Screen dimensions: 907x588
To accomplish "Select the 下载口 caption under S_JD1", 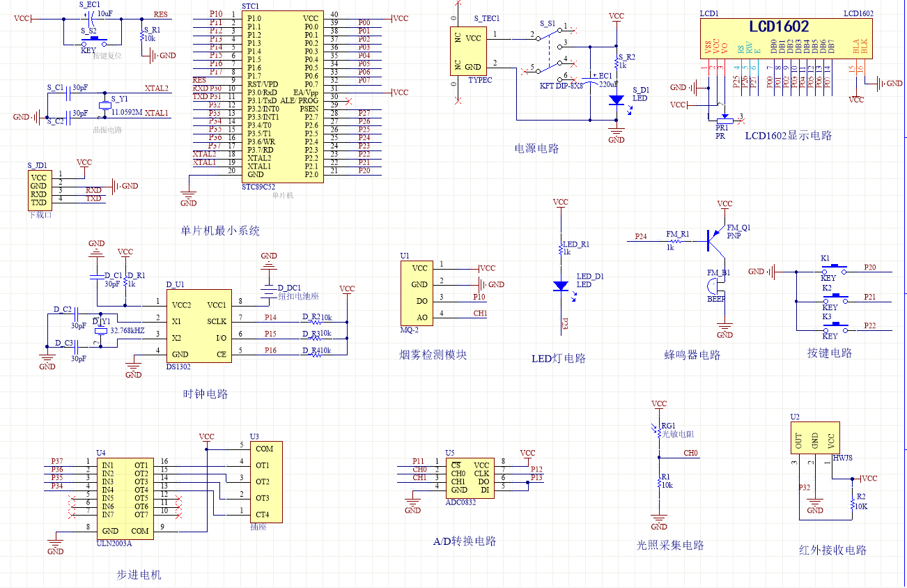I will click(40, 215).
